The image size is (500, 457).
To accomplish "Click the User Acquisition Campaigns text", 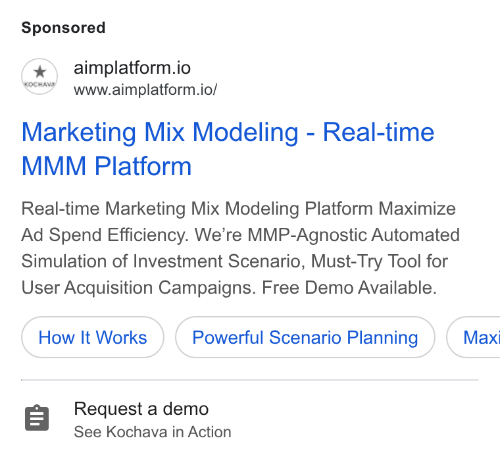I will (x=139, y=288).
